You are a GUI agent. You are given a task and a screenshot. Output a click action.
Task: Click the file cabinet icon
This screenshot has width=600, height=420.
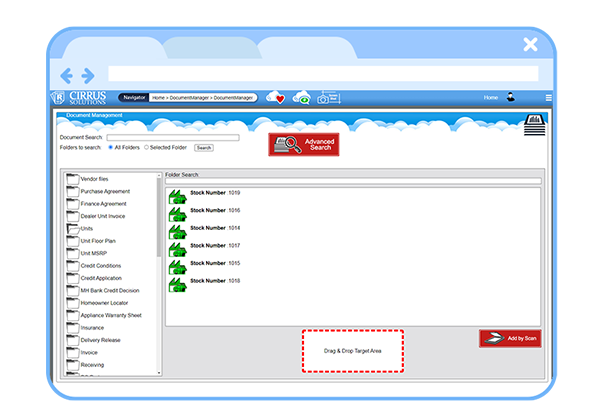coord(533,125)
